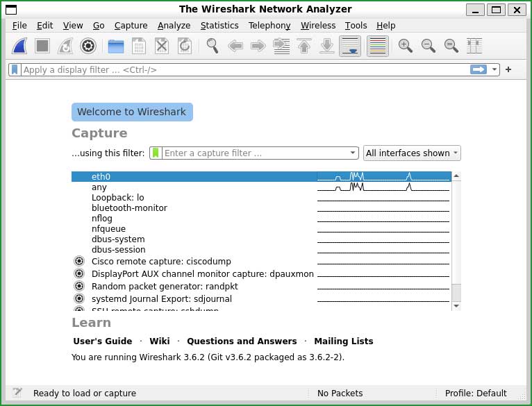Click the stop capture square icon

42,46
